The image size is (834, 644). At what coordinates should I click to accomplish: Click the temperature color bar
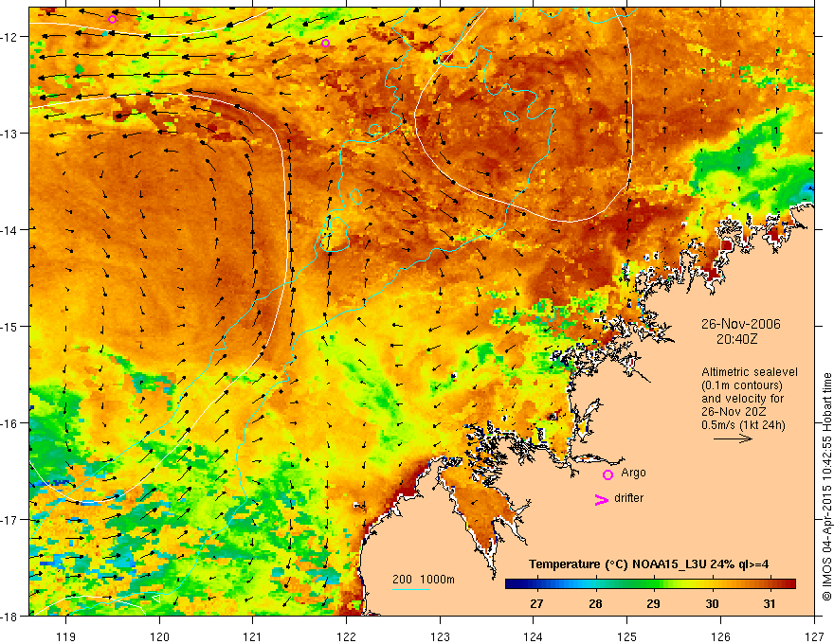pyautogui.click(x=650, y=584)
